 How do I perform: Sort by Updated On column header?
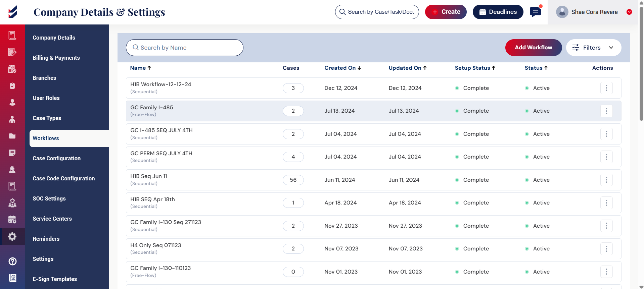[407, 68]
